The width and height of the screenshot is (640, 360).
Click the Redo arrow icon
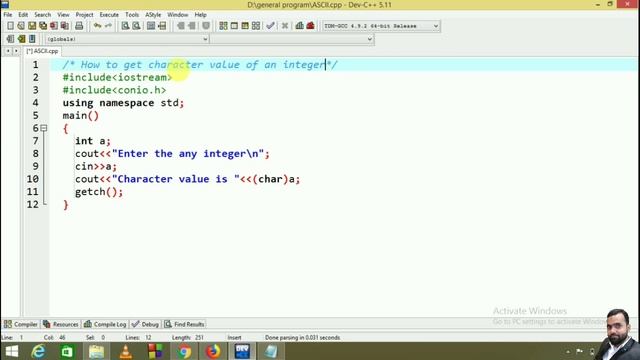click(x=108, y=26)
